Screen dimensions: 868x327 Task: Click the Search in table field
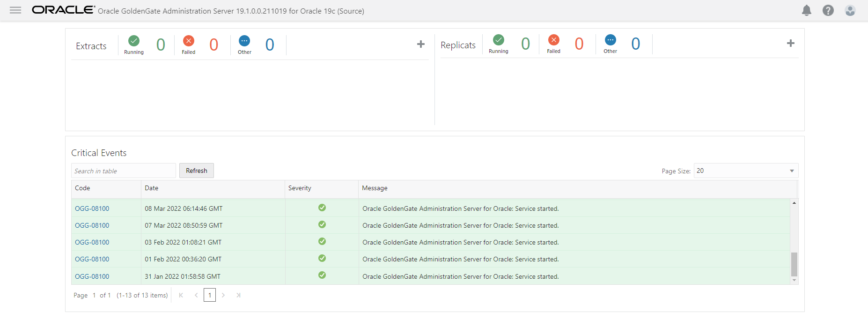coord(123,171)
